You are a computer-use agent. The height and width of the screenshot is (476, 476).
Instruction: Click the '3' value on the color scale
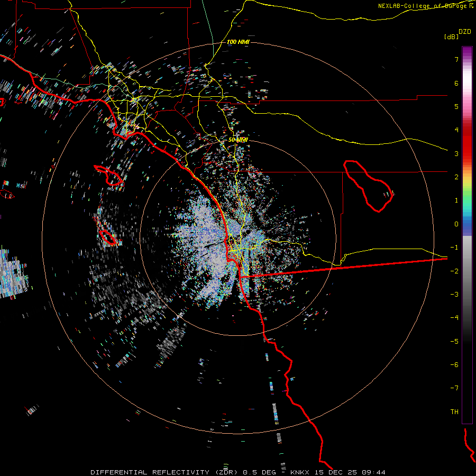[x=456, y=153]
